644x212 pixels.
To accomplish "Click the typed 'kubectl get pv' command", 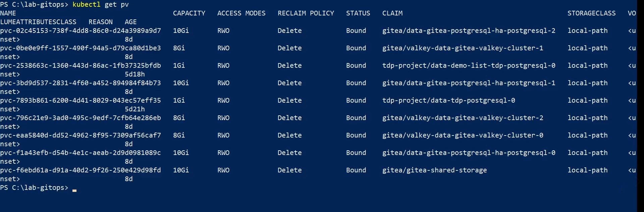I will [100, 4].
